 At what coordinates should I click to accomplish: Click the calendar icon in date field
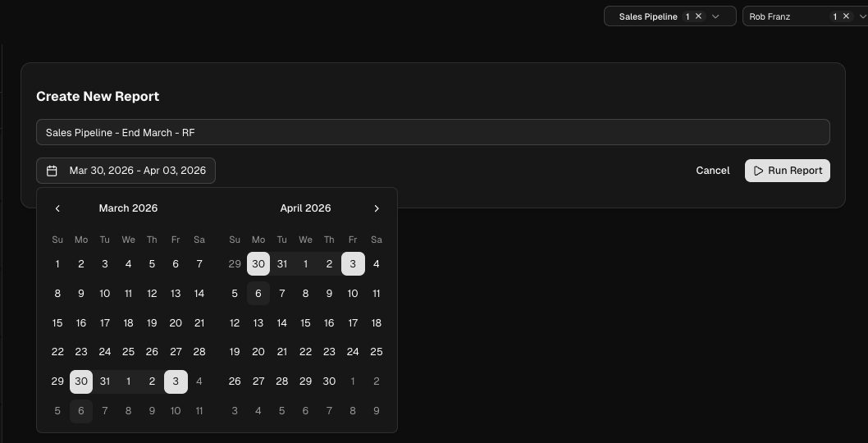(53, 171)
